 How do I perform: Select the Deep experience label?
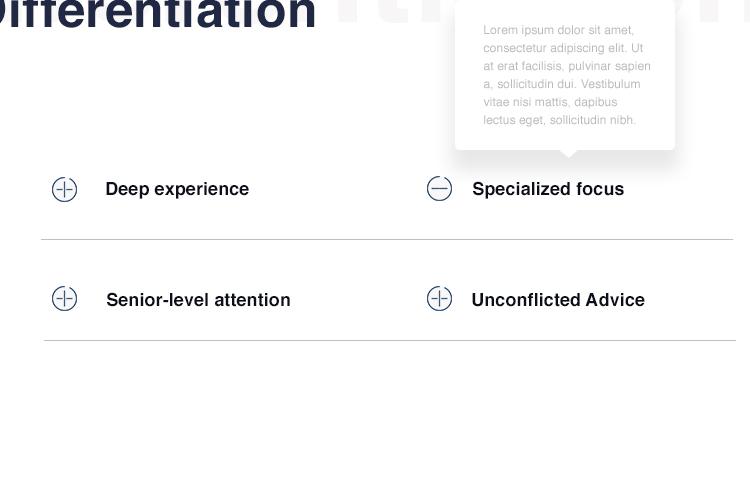point(177,189)
